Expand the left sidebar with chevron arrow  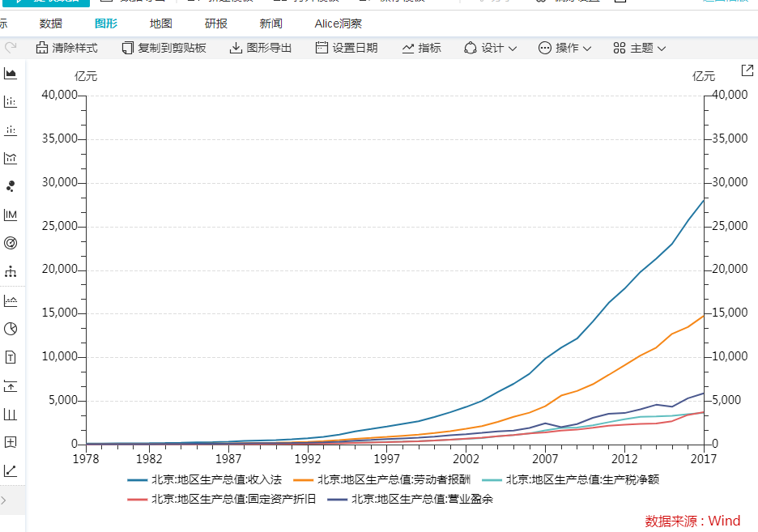click(4, 500)
